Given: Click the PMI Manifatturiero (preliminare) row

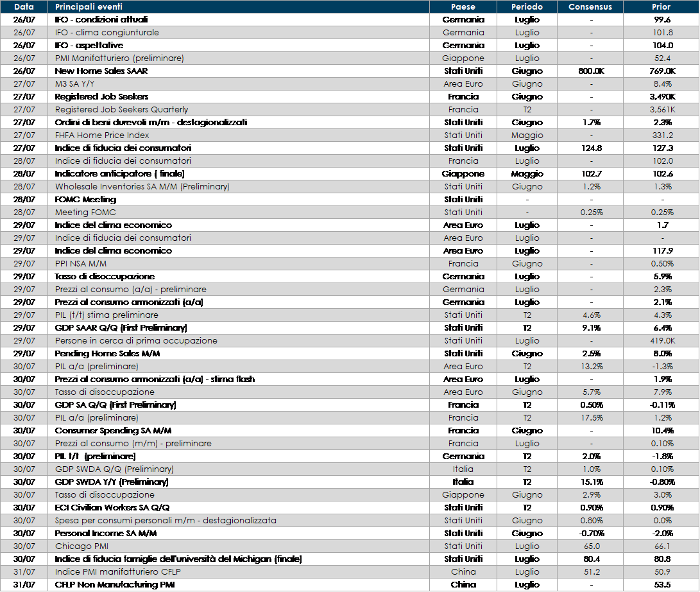Looking at the screenshot, I should [119, 58].
